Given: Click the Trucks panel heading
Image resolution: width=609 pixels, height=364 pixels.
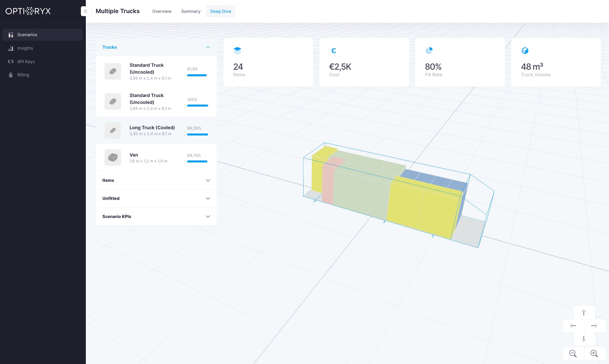Looking at the screenshot, I should click(x=110, y=47).
